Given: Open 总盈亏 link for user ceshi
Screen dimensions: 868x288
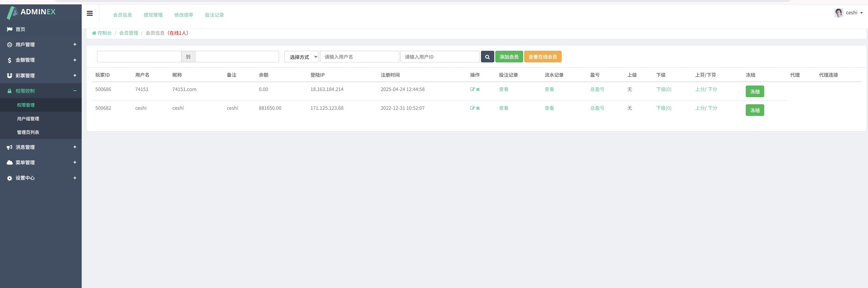Looking at the screenshot, I should [x=597, y=108].
